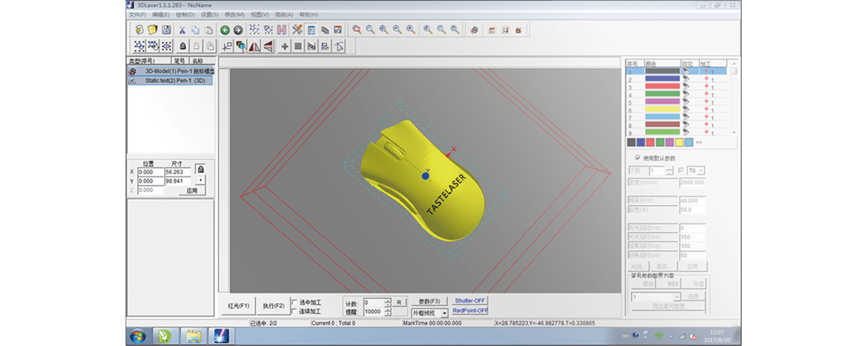868x346 pixels.
Task: Open the 绘制(D) menu
Action: click(x=185, y=15)
